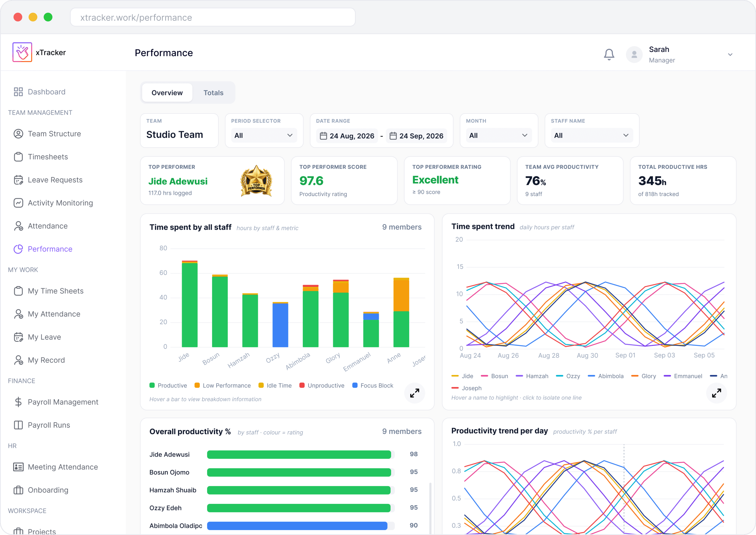Image resolution: width=756 pixels, height=535 pixels.
Task: Open Dashboard from the sidebar
Action: tap(40, 92)
